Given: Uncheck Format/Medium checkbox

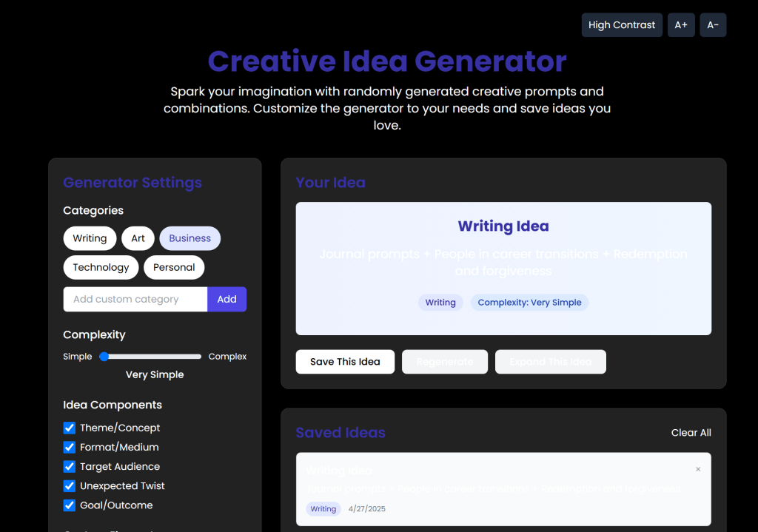Looking at the screenshot, I should point(70,447).
